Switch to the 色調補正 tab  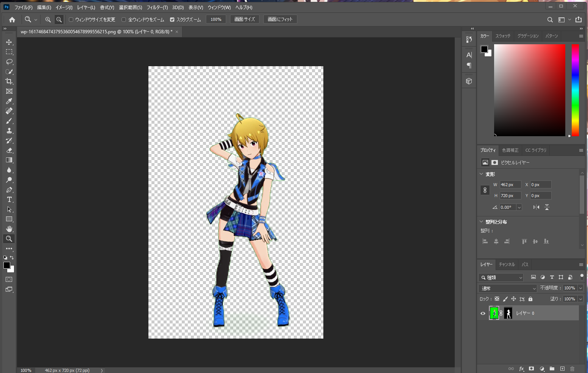point(510,150)
